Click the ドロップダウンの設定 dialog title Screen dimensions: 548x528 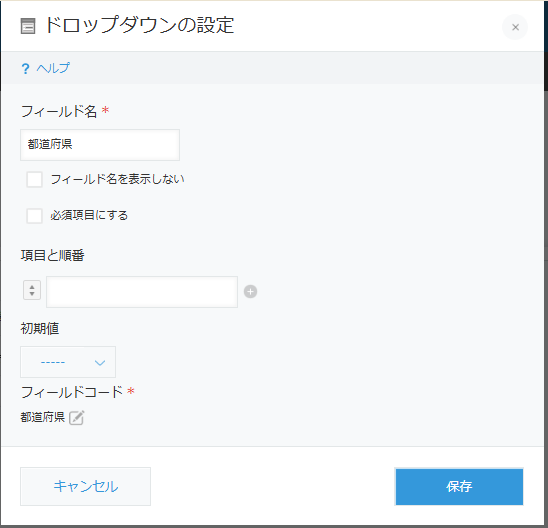[x=140, y=26]
